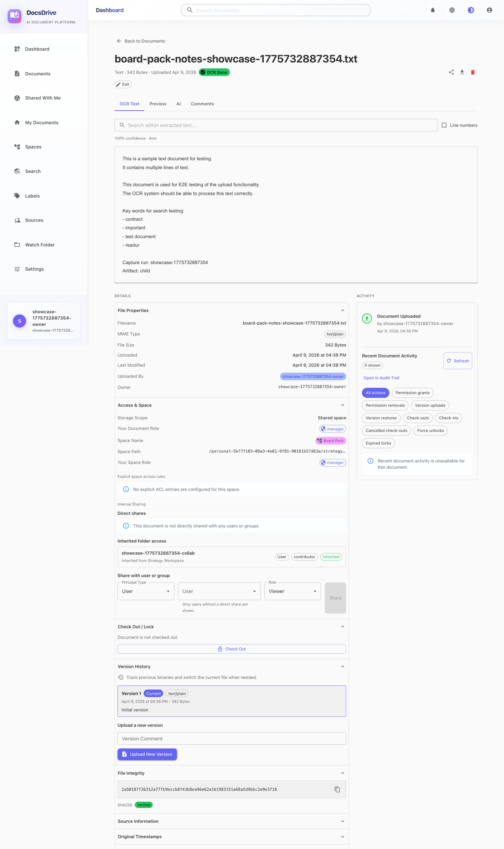Open Settings in the sidebar

pos(44,269)
